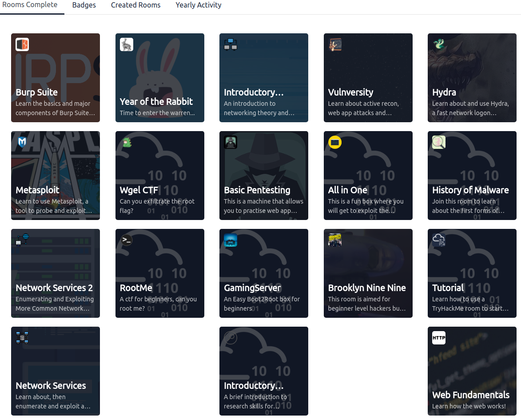
Task: Click 'An introduction to networking theory' text
Action: (259, 108)
